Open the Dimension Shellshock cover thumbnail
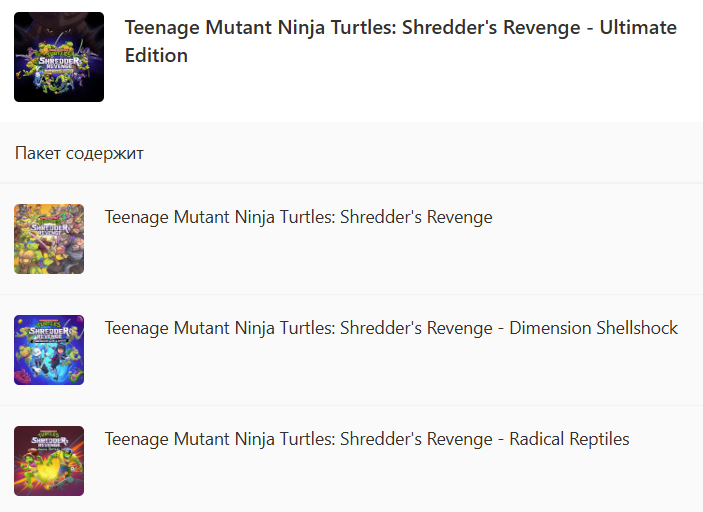Viewport: 703px width, 512px height. click(49, 350)
